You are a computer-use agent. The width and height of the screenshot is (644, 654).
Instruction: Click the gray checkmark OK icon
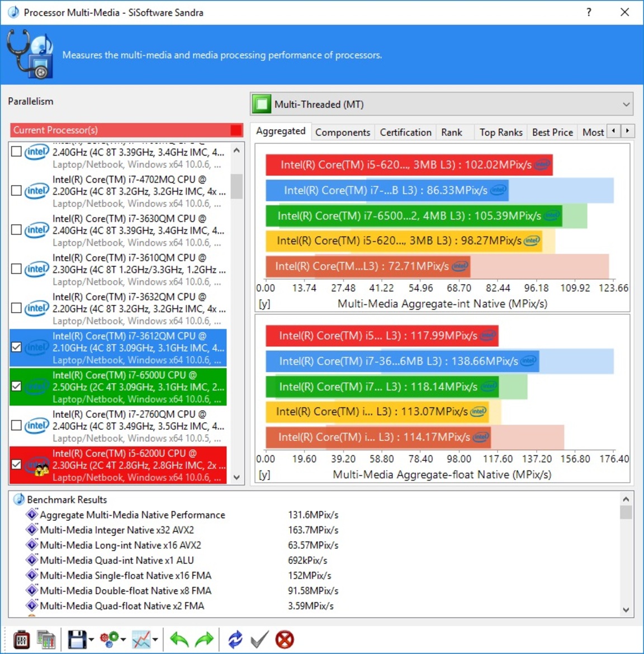coord(260,639)
